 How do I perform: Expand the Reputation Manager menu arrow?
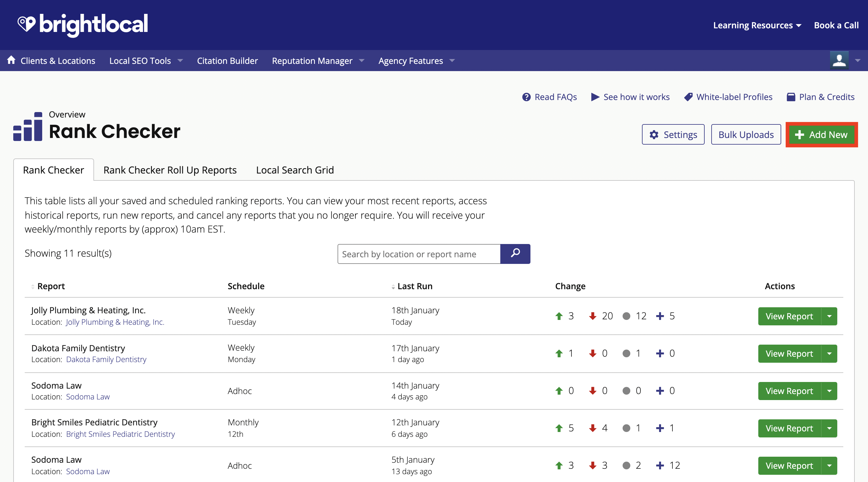[362, 61]
